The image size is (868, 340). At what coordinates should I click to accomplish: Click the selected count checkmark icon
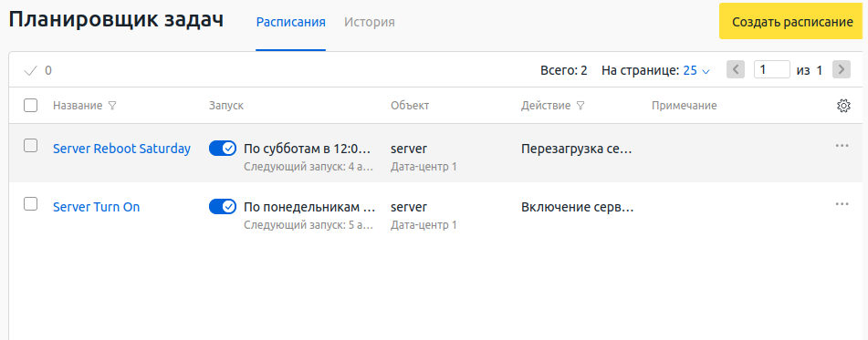(x=31, y=70)
